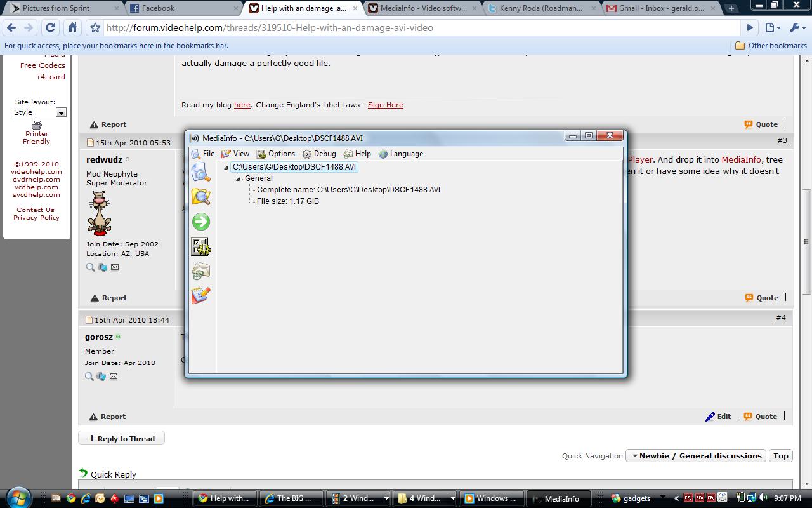Screen dimensions: 812x508
Task: Click MediaInfo's envelope website sidebar icon
Action: point(201,271)
